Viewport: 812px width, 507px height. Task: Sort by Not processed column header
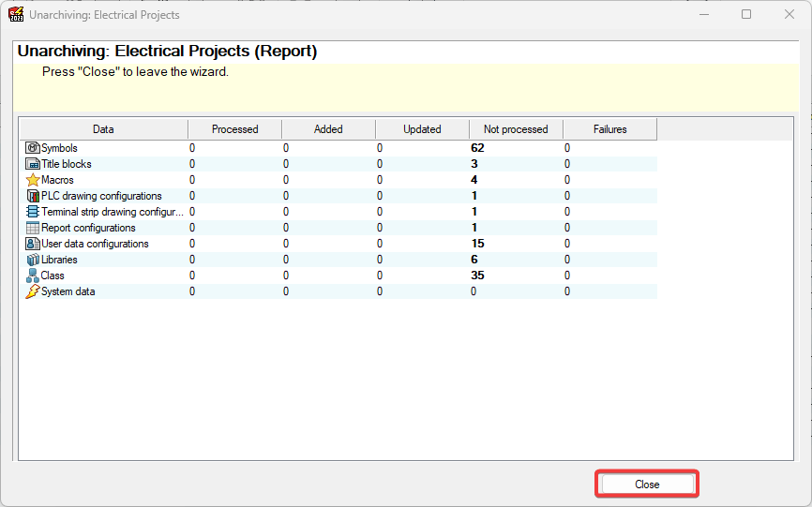(516, 129)
